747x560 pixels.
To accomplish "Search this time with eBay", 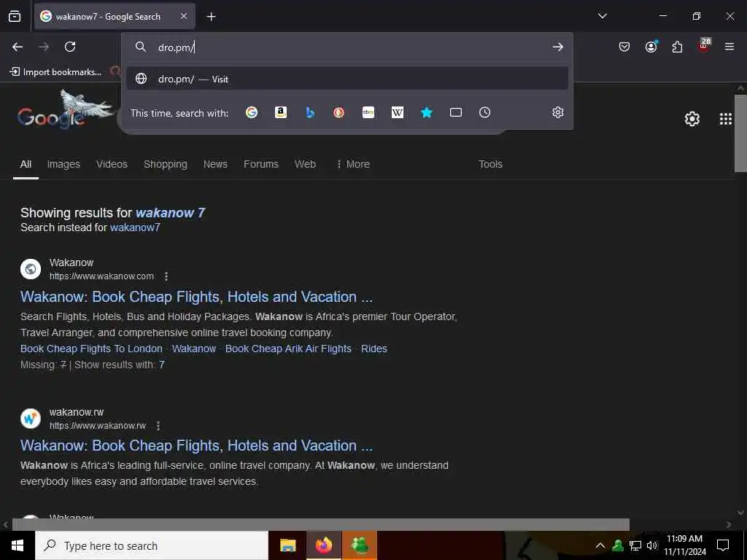I will coord(368,112).
